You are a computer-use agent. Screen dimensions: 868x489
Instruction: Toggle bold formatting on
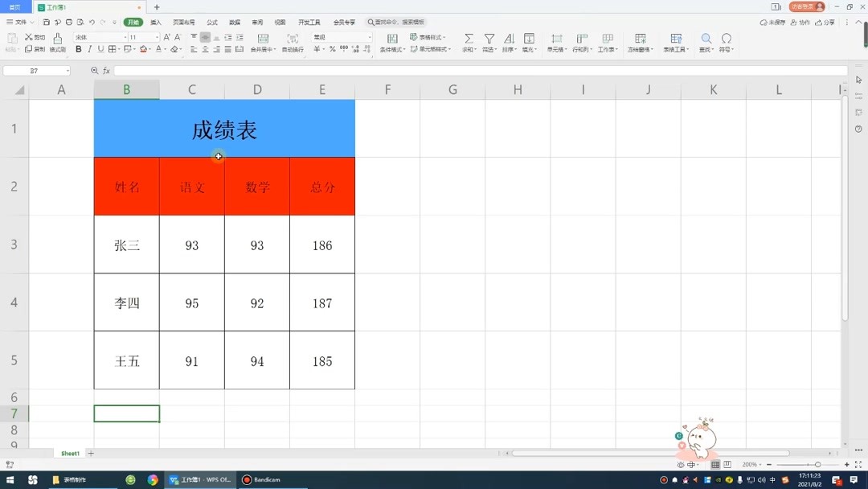(x=79, y=49)
